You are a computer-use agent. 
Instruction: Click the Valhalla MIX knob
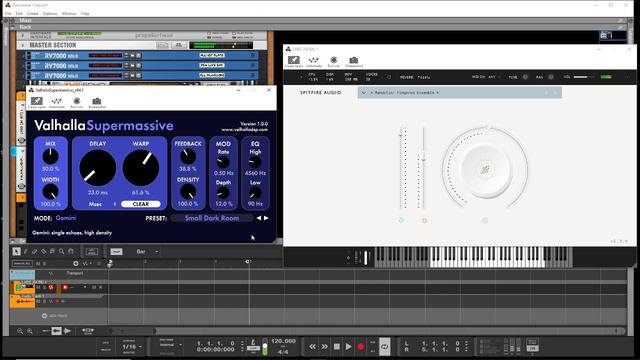pyautogui.click(x=51, y=156)
